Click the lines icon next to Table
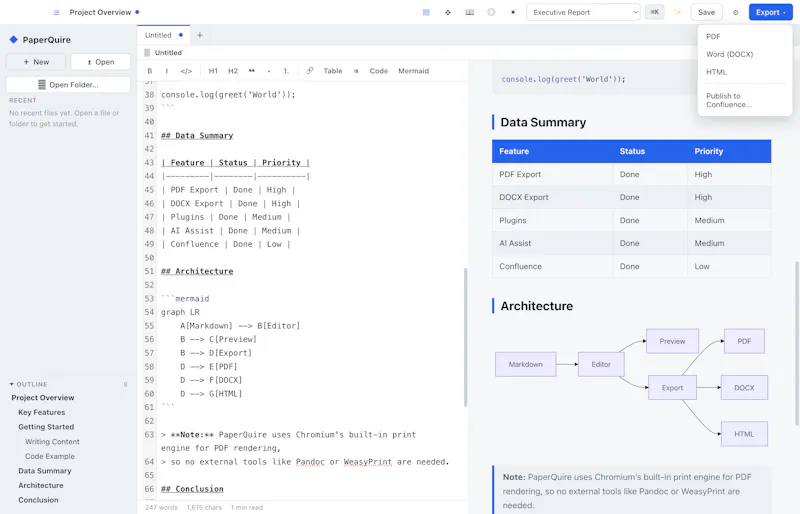 click(356, 71)
